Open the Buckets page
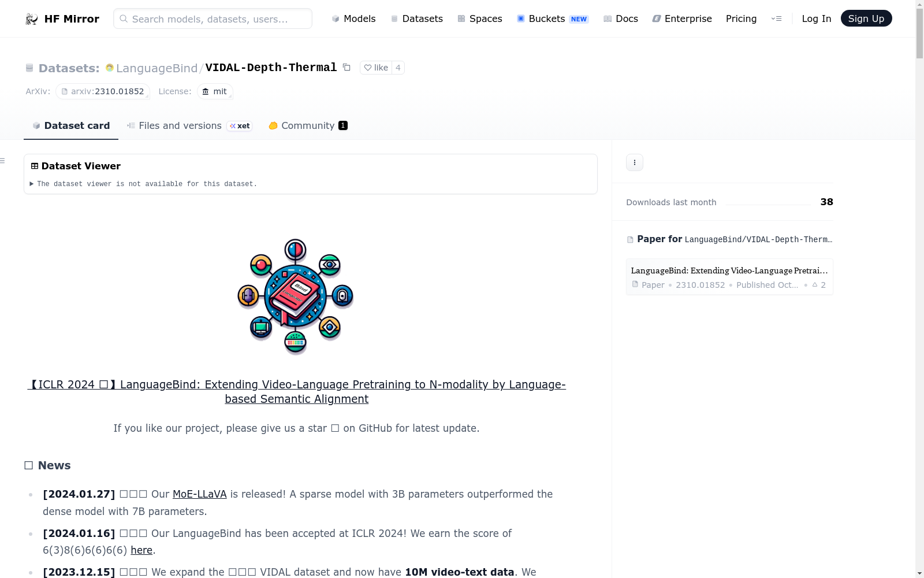Screen dimensions: 924x578 coord(553,18)
